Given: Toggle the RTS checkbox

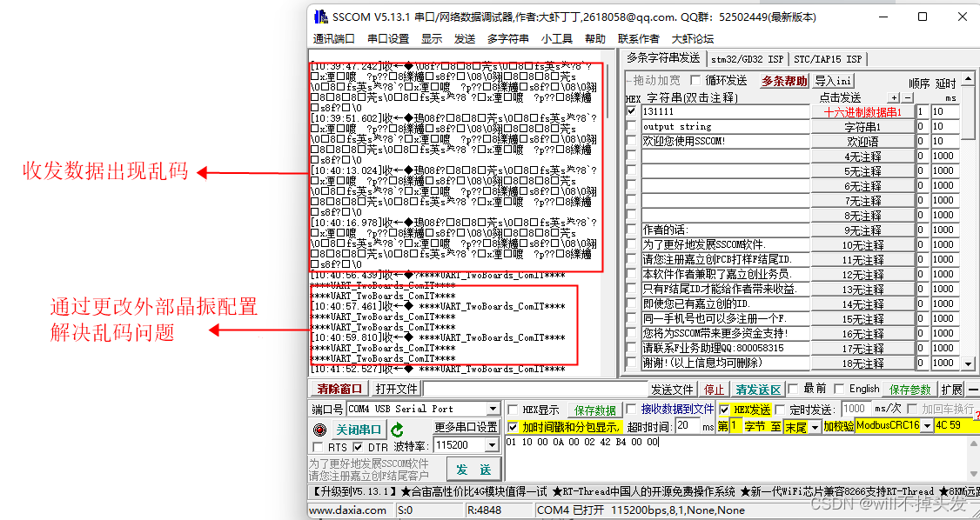Looking at the screenshot, I should tap(319, 447).
